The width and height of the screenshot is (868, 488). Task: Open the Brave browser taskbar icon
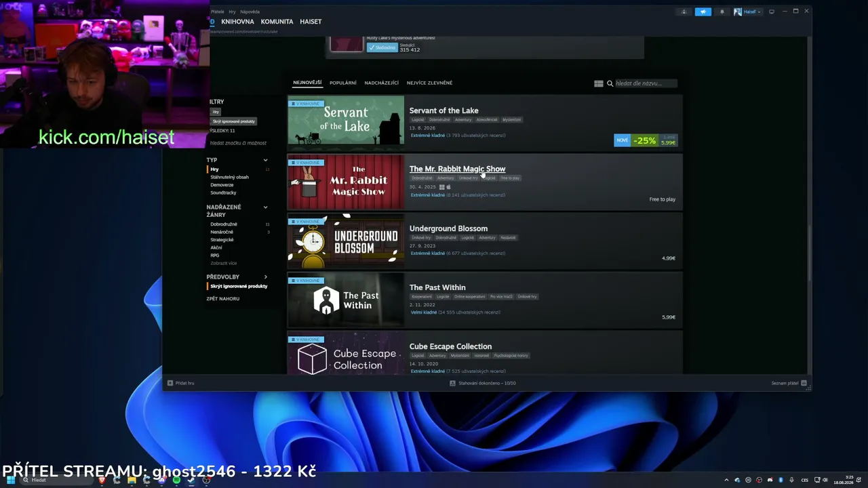(x=102, y=480)
